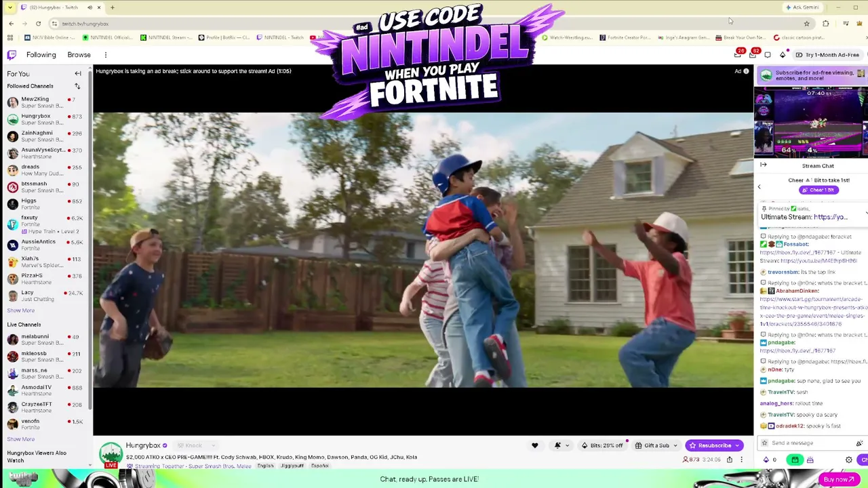Open the Whispers chat bubble icon
Viewport: 868px width, 488px height.
(768, 55)
